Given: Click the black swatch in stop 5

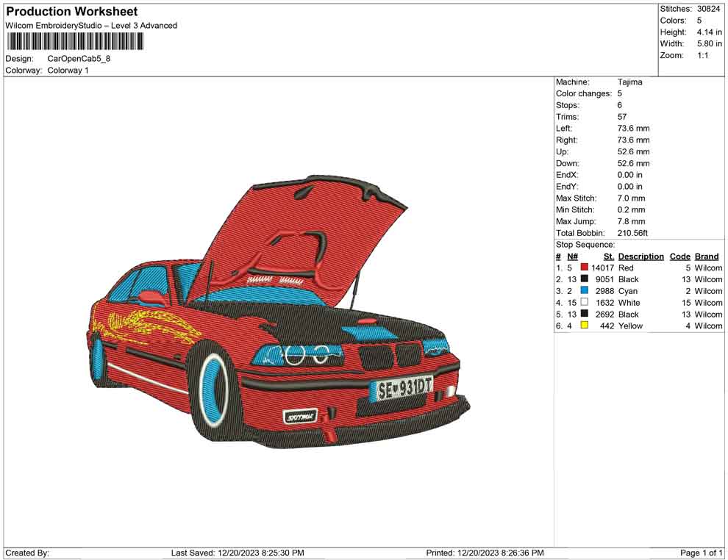Looking at the screenshot, I should [585, 315].
